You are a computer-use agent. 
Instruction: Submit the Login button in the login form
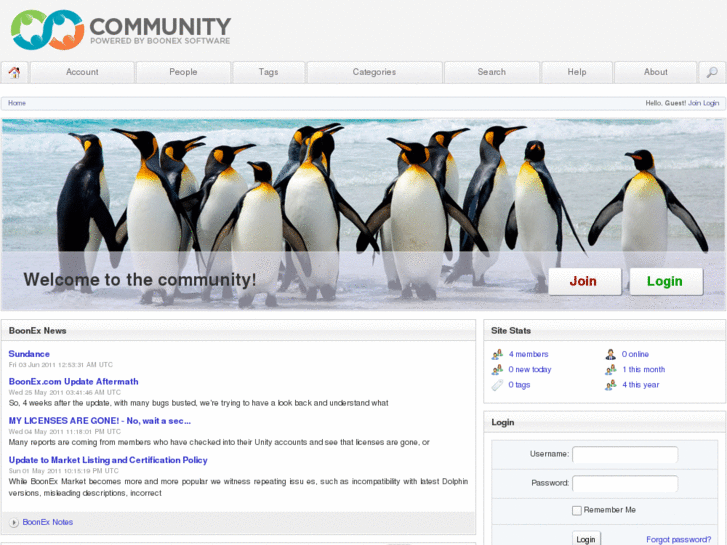point(586,539)
